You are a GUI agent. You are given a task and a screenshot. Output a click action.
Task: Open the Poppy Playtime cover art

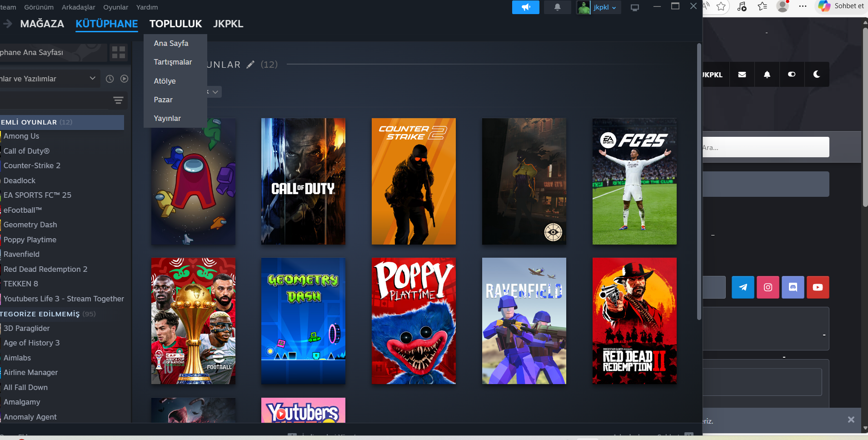tap(414, 321)
